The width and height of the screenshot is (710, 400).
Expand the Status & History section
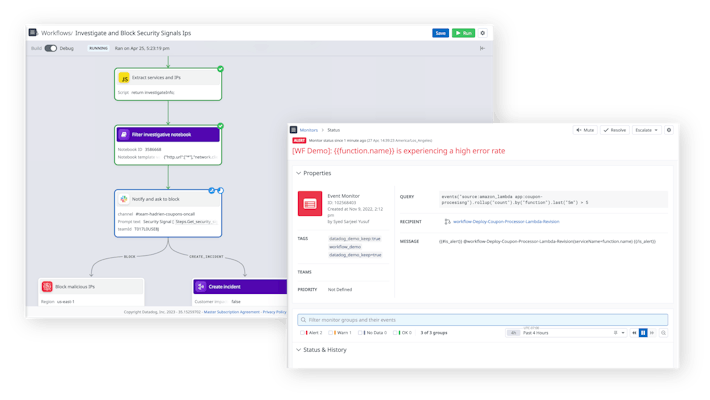[298, 349]
